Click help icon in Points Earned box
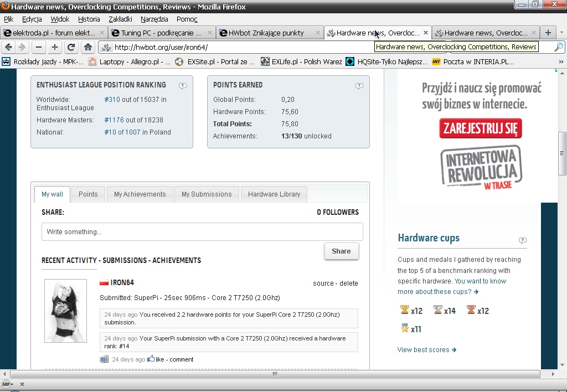Image resolution: width=567 pixels, height=392 pixels. 359,86
